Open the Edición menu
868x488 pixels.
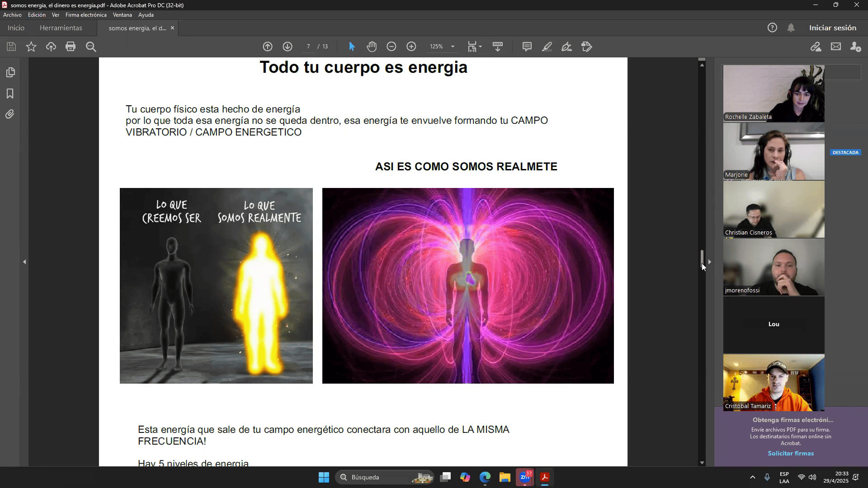coord(37,15)
